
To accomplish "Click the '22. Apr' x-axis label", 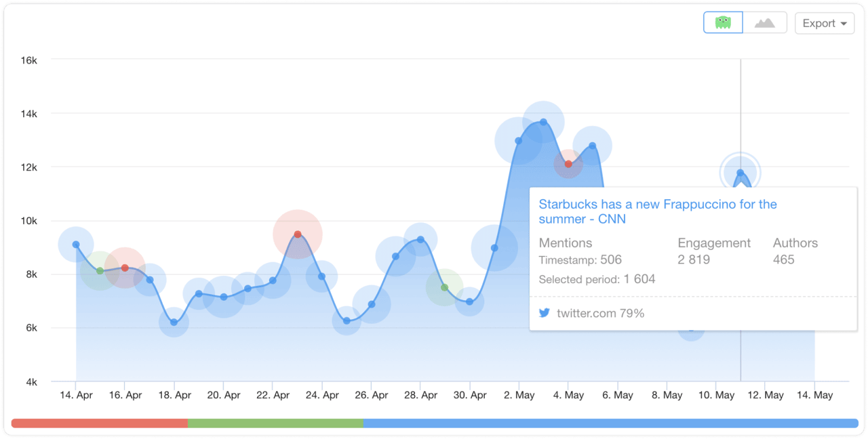I will (273, 395).
